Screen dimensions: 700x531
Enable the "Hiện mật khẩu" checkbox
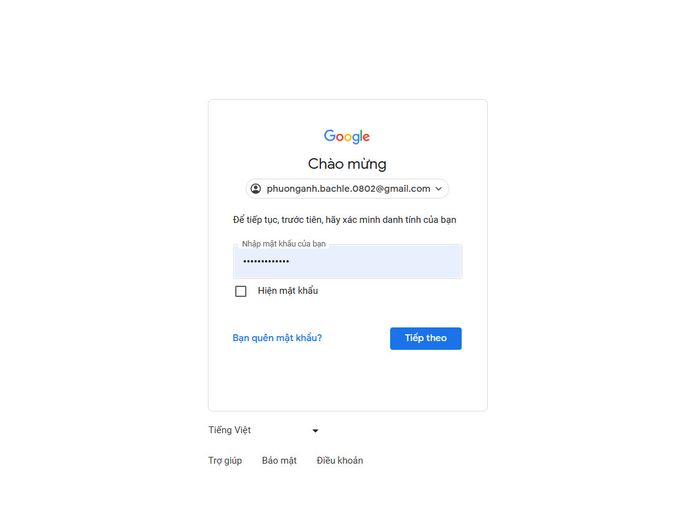[x=240, y=291]
